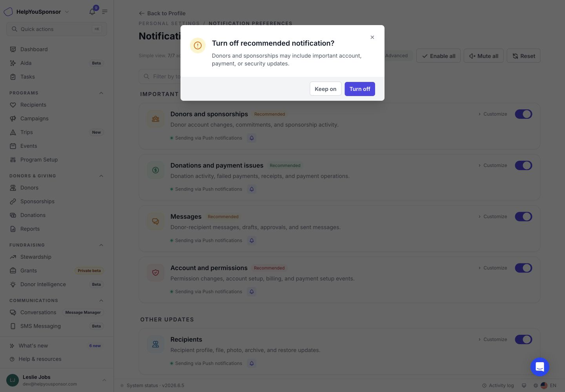Collapse the Communications sidebar section
Viewport: 565px width, 392px height.
coord(101,301)
